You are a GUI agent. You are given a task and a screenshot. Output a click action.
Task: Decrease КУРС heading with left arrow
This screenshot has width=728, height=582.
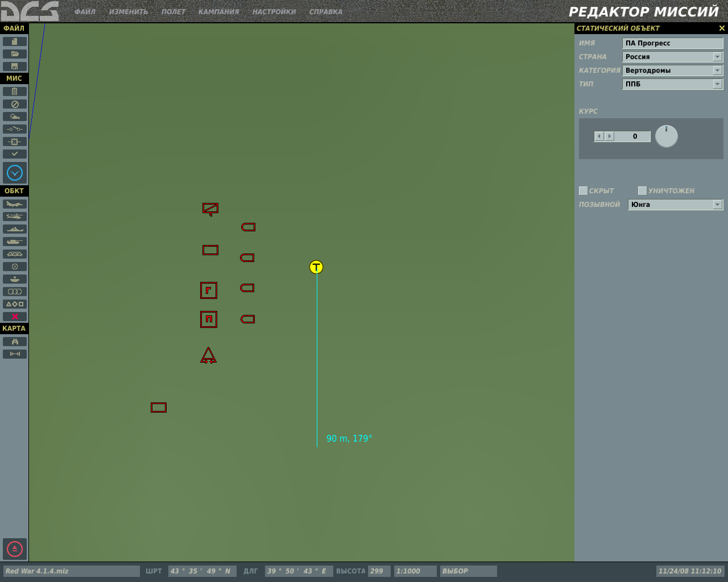coord(599,136)
